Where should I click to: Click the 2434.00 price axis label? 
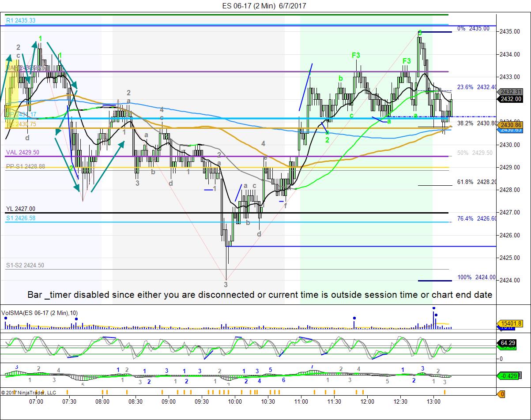(x=510, y=54)
